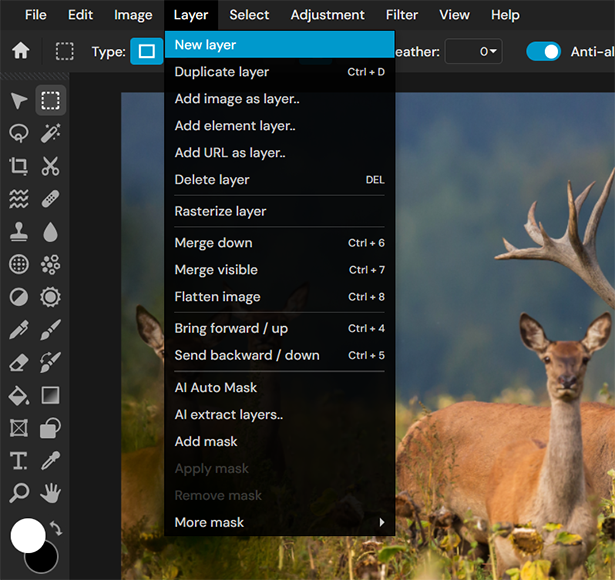615x580 pixels.
Task: Select the Color Replace brush tool
Action: click(x=51, y=363)
